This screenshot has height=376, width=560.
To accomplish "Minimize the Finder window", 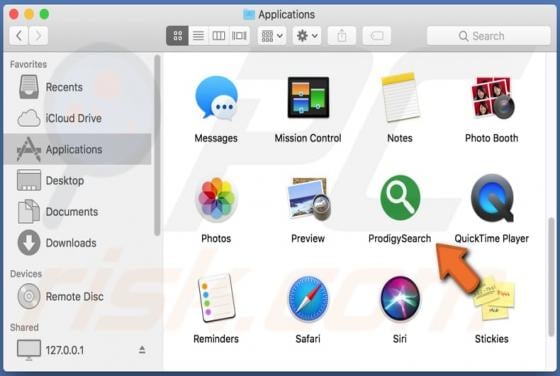I will (x=29, y=14).
